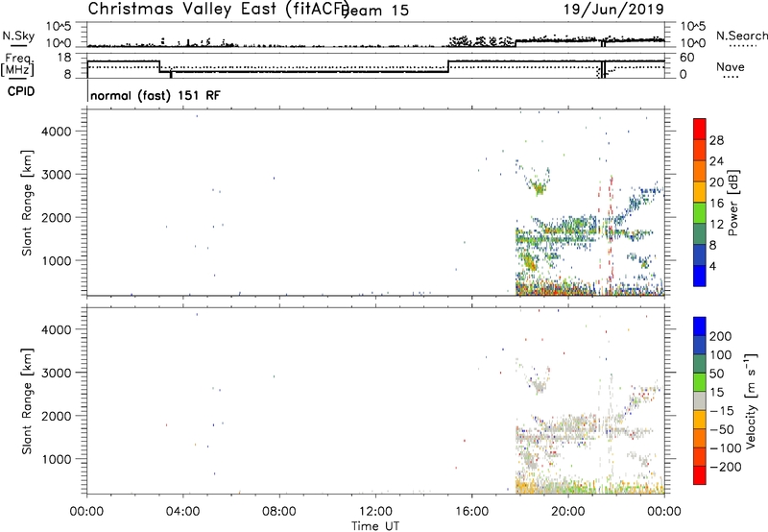Click the gray band of Velocity colorbar
The height and width of the screenshot is (532, 768).
pos(700,400)
